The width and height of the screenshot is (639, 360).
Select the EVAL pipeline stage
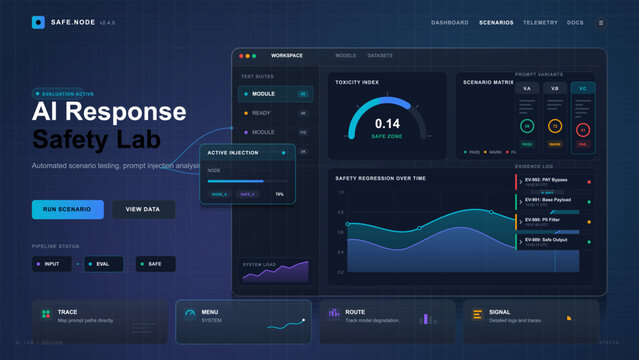[104, 264]
